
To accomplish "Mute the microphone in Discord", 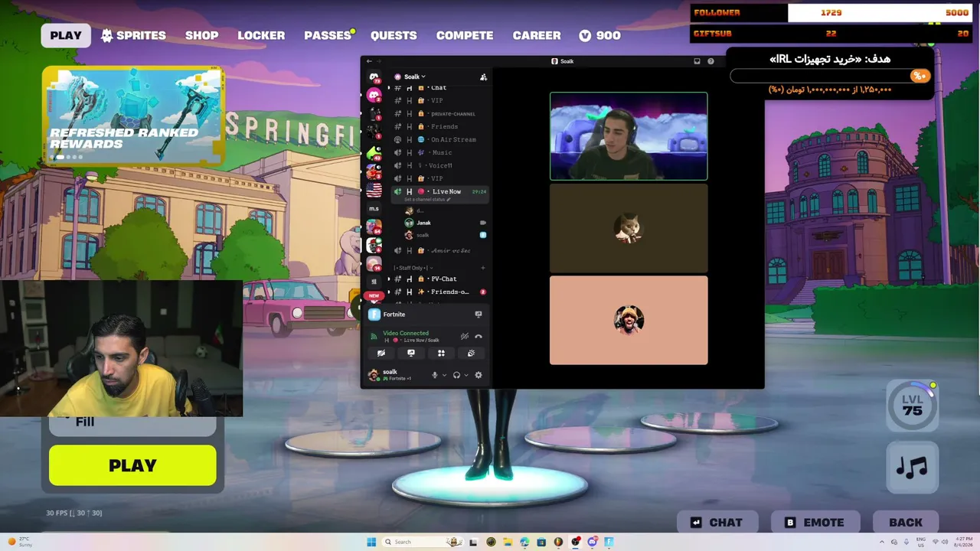I will [x=435, y=375].
